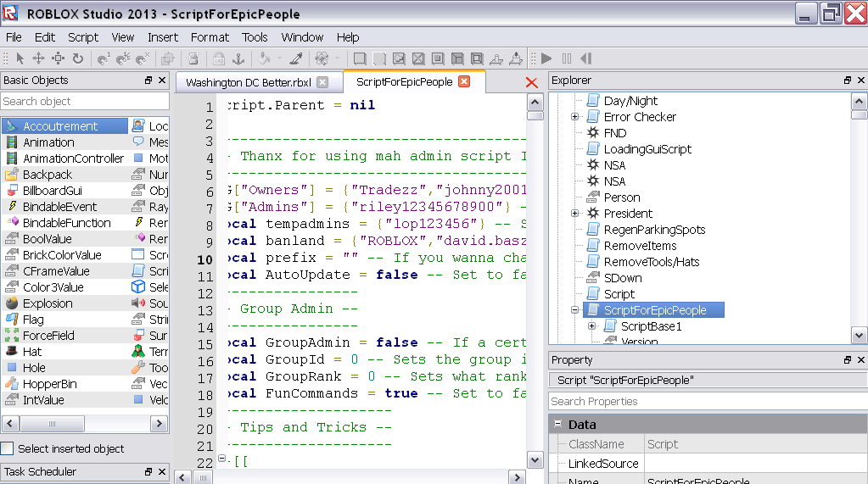
Task: Click the LinkedSource property value
Action: (x=756, y=464)
